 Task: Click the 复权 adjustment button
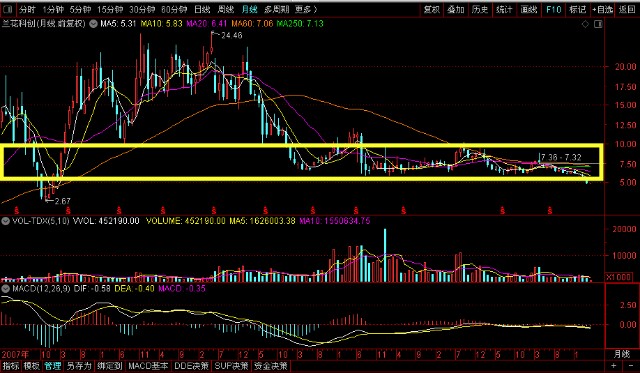coord(431,9)
